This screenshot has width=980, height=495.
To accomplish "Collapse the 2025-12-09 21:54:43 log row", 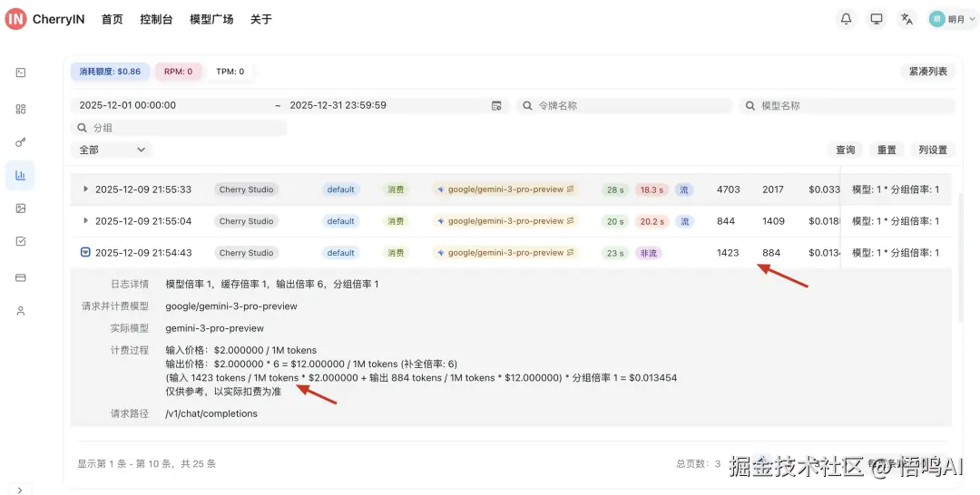I will click(85, 253).
